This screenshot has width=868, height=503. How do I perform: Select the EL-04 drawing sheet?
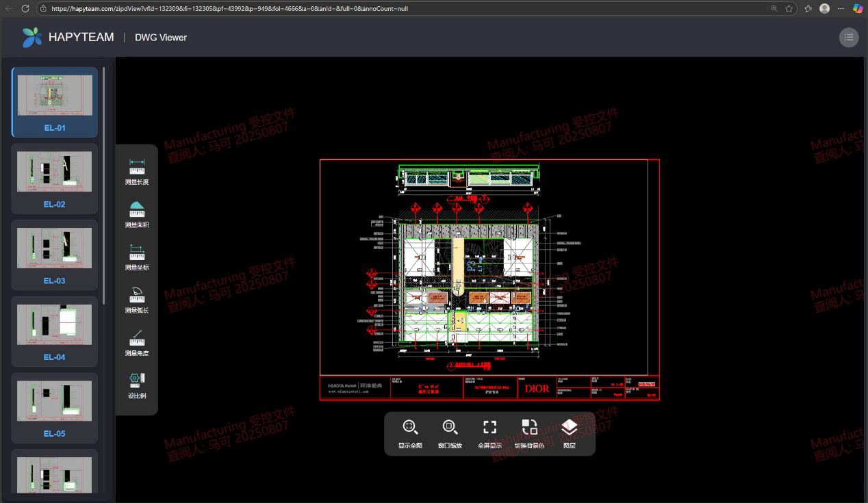(x=55, y=331)
